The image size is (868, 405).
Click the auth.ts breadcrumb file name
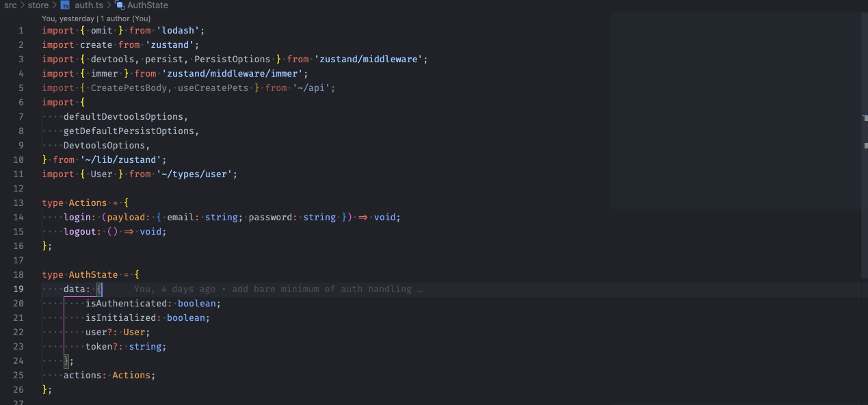tap(89, 5)
